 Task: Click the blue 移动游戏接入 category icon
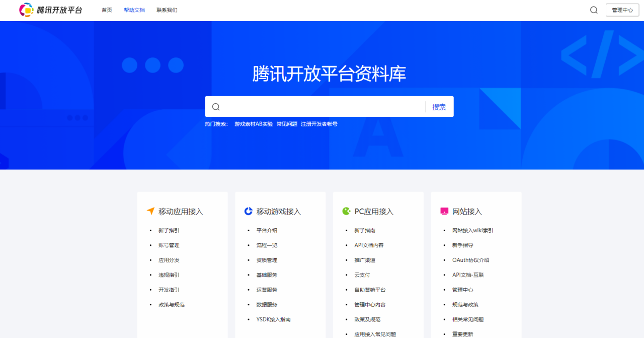248,211
